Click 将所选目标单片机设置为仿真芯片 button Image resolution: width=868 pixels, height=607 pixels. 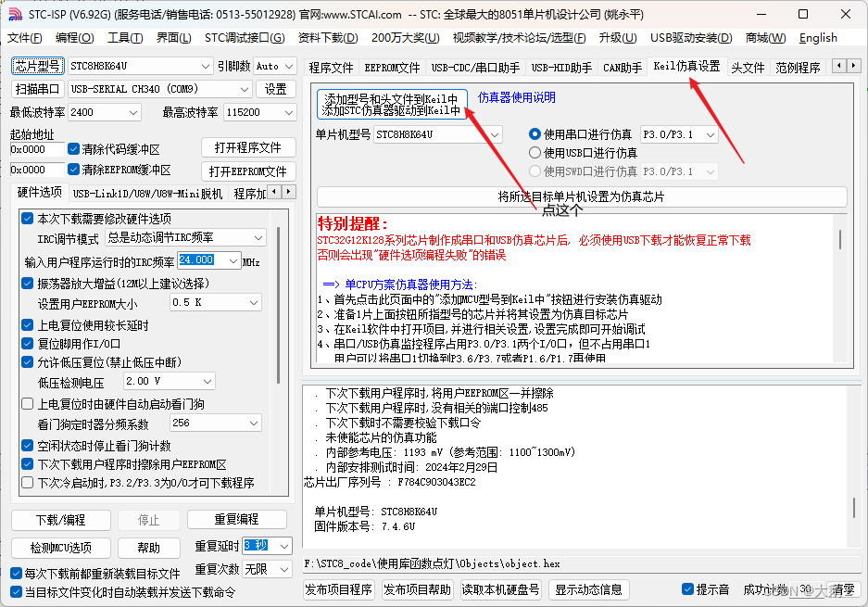[581, 196]
